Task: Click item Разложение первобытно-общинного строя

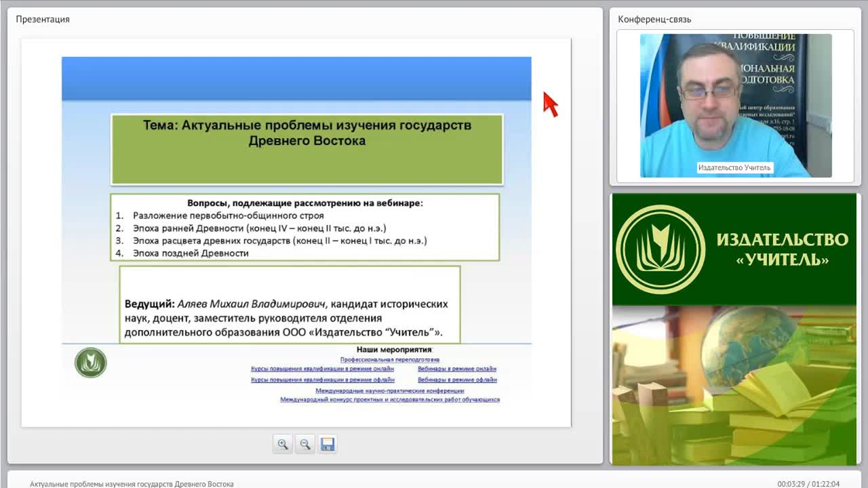Action: coord(229,216)
